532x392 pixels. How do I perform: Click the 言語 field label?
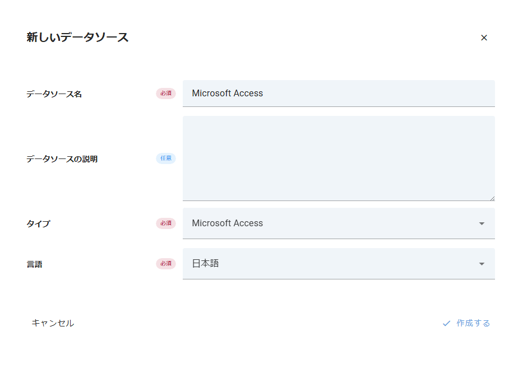34,264
